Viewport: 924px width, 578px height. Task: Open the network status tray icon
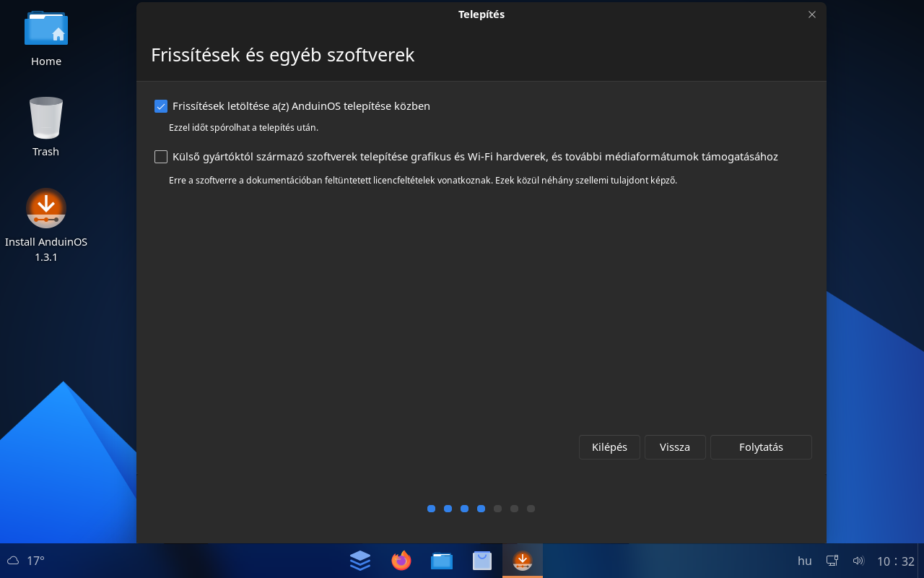point(832,561)
